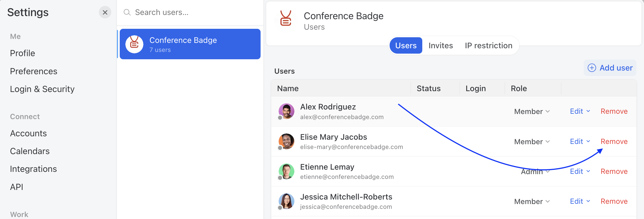Click the name Elise Mary Jacobs
This screenshot has height=219, width=644.
click(334, 137)
